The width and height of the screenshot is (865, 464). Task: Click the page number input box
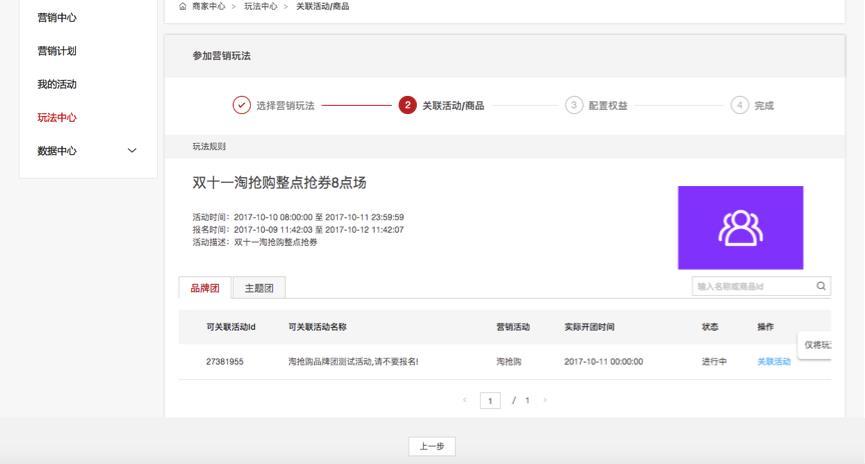coord(490,401)
